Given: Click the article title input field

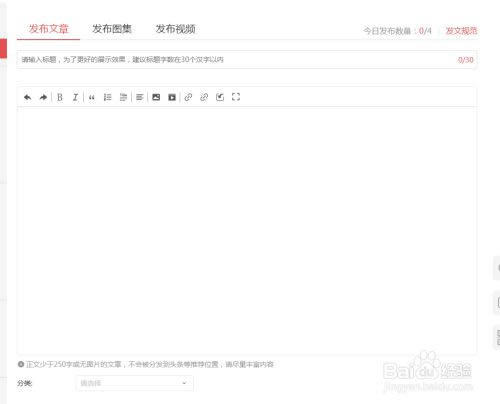Looking at the screenshot, I should coord(247,60).
